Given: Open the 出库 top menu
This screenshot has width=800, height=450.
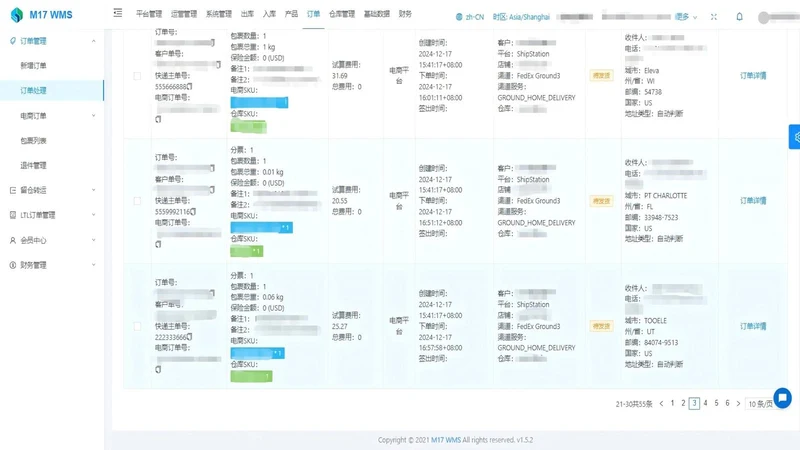Looking at the screenshot, I should tap(247, 14).
